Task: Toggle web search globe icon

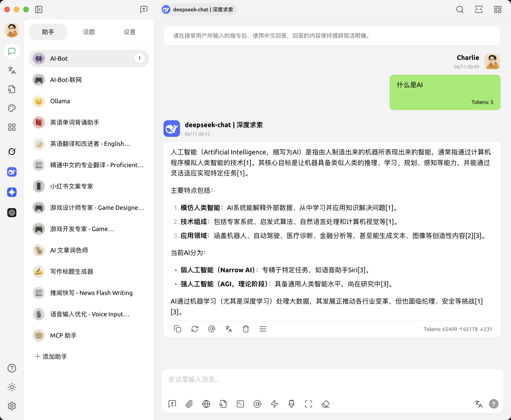Action: pyautogui.click(x=206, y=404)
